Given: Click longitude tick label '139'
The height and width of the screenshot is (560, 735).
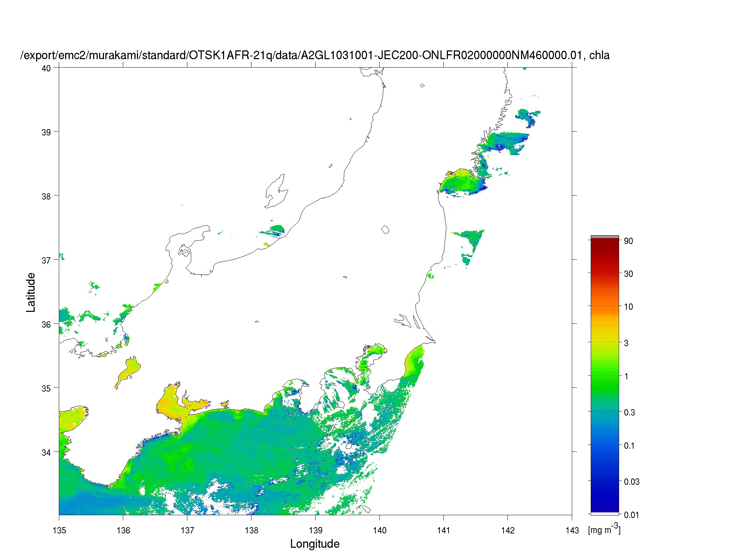Looking at the screenshot, I should click(316, 530).
